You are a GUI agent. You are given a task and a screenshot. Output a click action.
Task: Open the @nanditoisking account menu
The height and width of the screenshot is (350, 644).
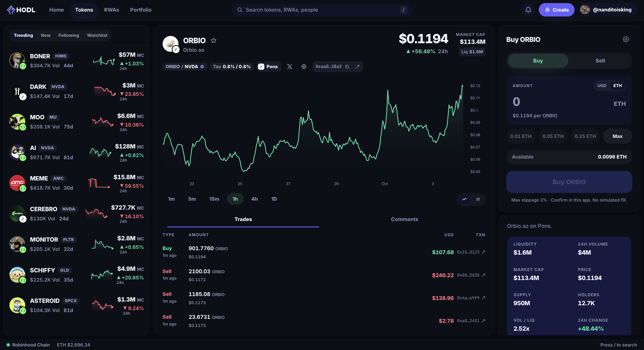tap(607, 10)
